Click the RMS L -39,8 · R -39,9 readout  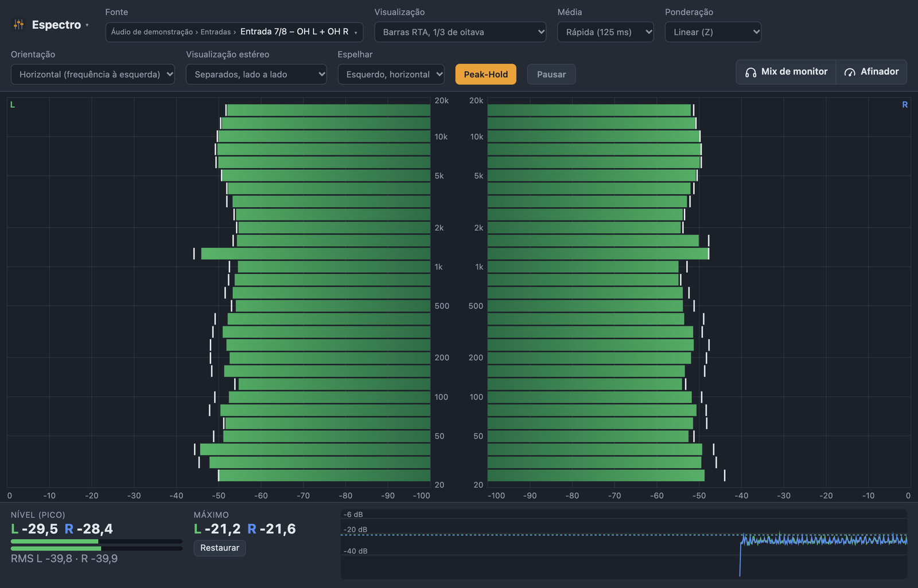pos(64,559)
